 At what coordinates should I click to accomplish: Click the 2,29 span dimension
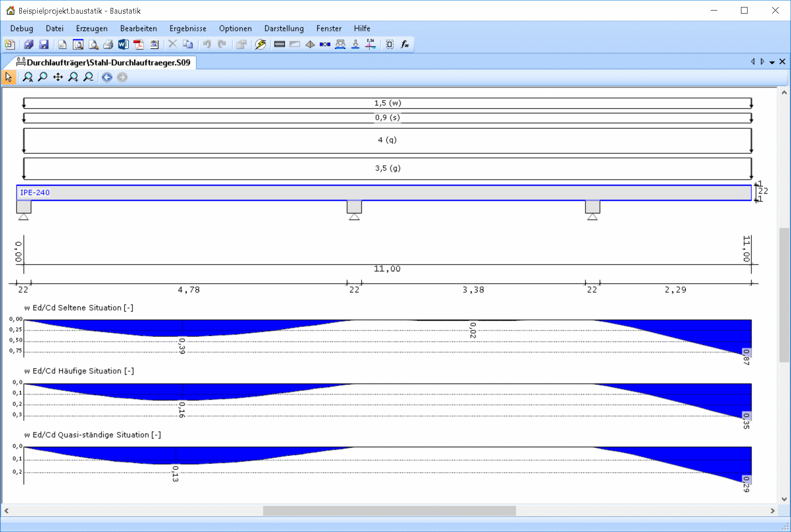click(x=675, y=290)
